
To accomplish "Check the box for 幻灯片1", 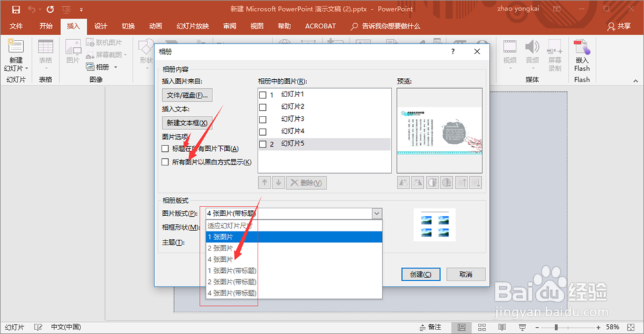I will pyautogui.click(x=263, y=95).
